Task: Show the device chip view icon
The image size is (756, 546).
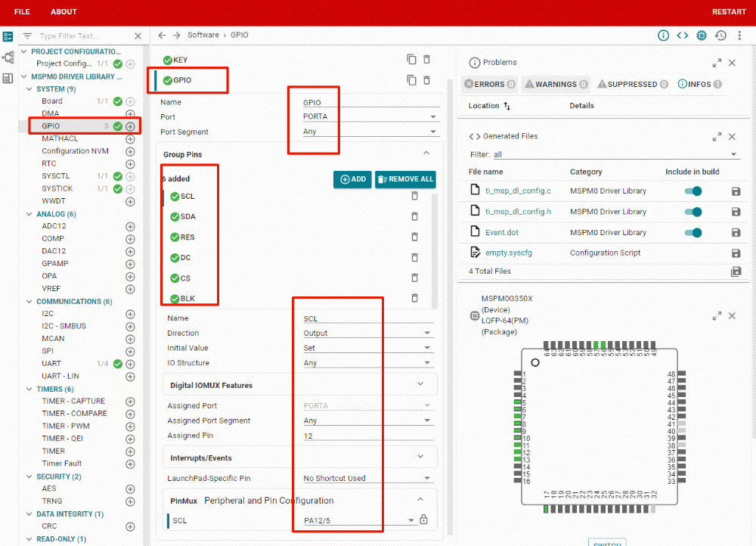Action: tap(702, 36)
